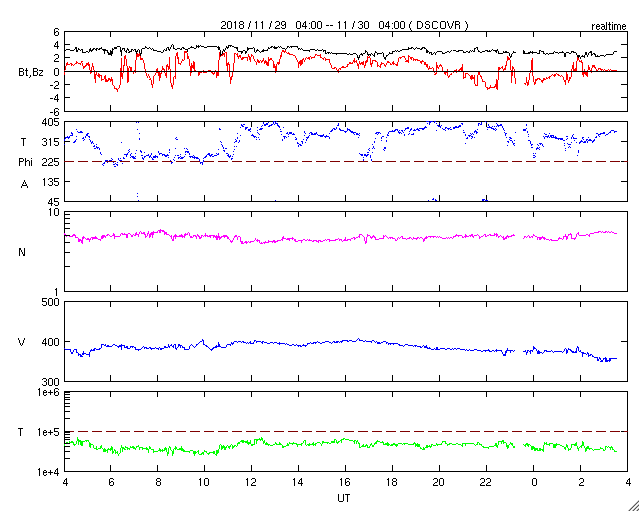Image resolution: width=640 pixels, height=512 pixels.
Task: Click the "405" tick label
Action: tap(51, 122)
